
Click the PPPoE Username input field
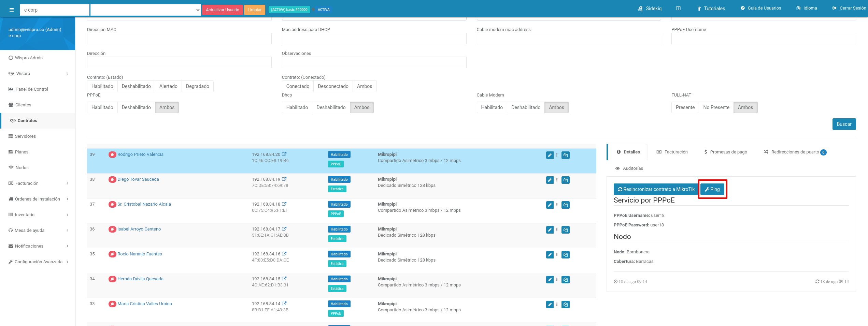point(764,39)
